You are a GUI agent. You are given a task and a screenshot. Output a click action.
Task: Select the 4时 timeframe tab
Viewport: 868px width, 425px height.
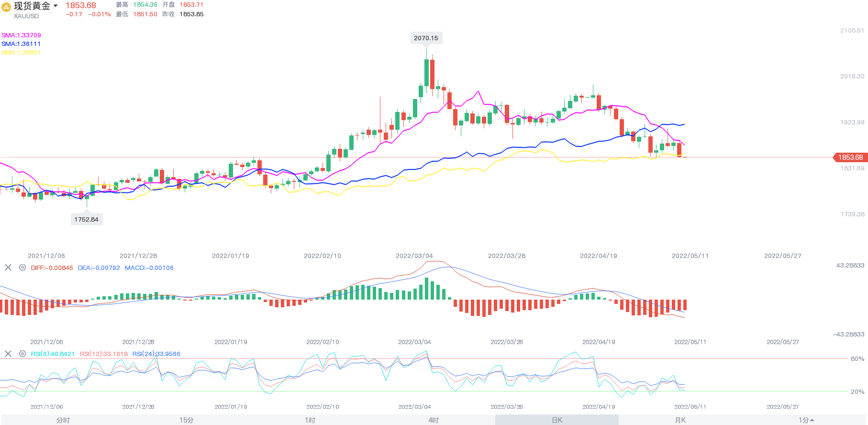click(434, 420)
